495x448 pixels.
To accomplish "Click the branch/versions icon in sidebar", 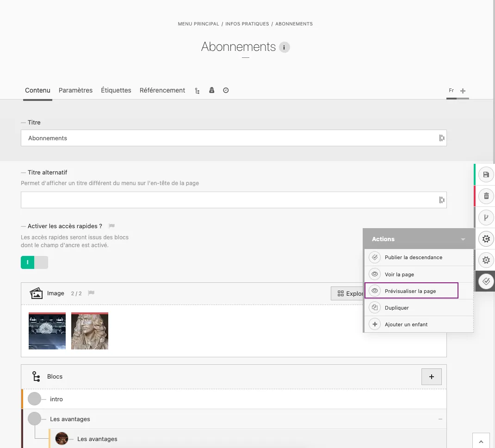I will click(486, 217).
